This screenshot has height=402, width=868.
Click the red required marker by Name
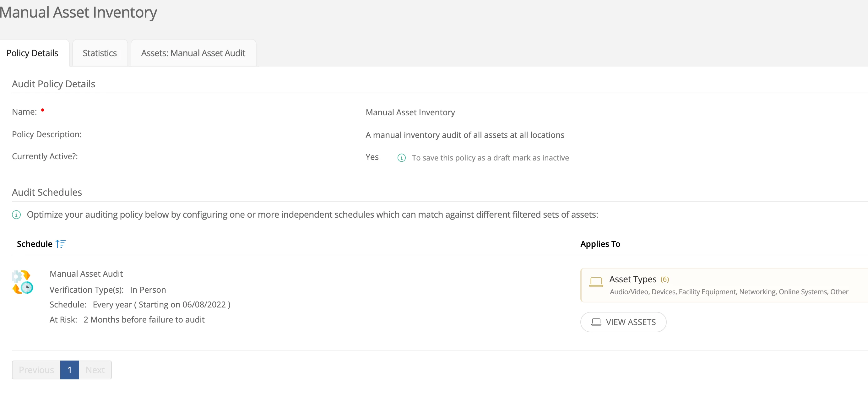point(42,110)
